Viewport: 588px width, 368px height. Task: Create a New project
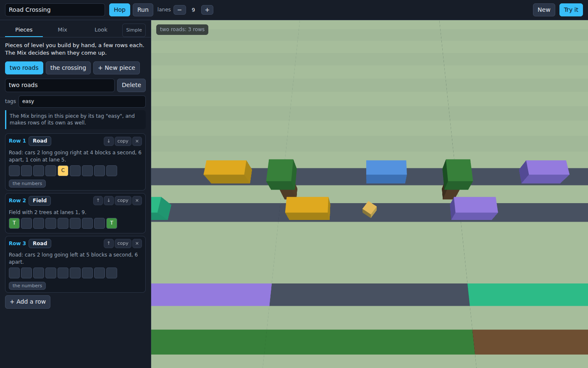pyautogui.click(x=544, y=10)
